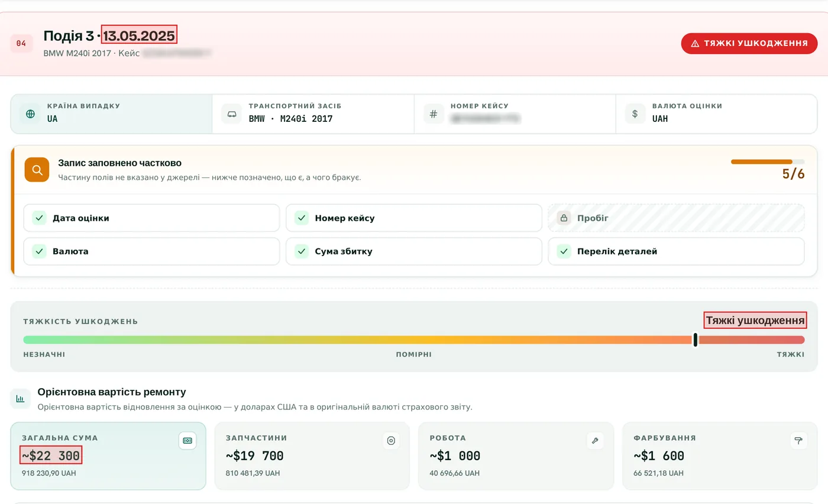Click the orange magnifier icon

coord(37,170)
